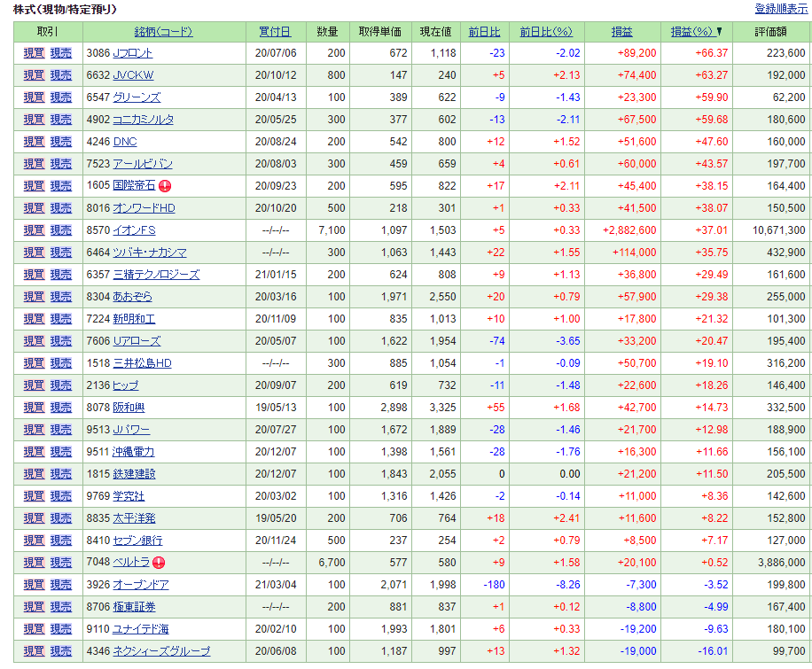Open the 登録順表示 link

[781, 9]
